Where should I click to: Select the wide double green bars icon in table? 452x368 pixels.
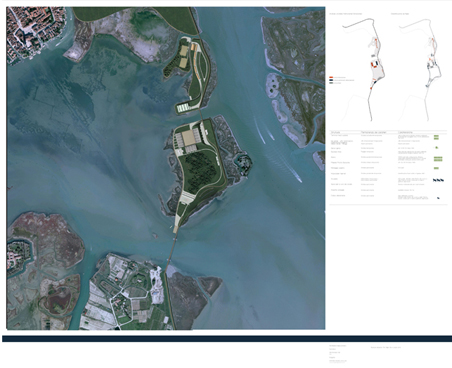coord(438,159)
